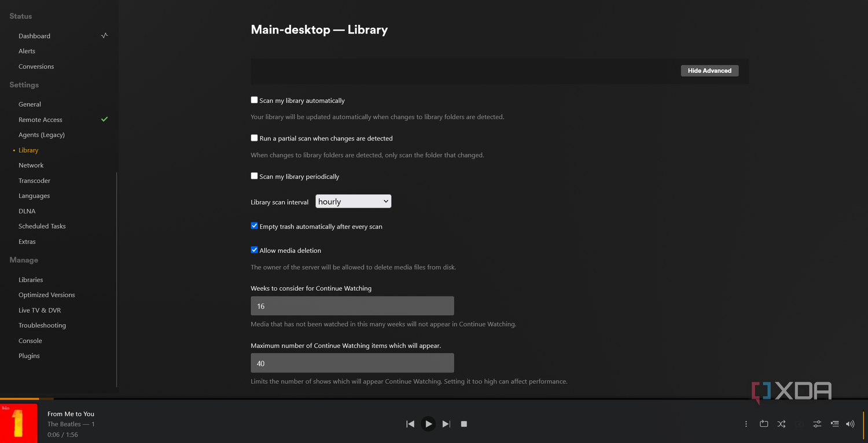Enable partial scan when changes detected

pyautogui.click(x=254, y=138)
